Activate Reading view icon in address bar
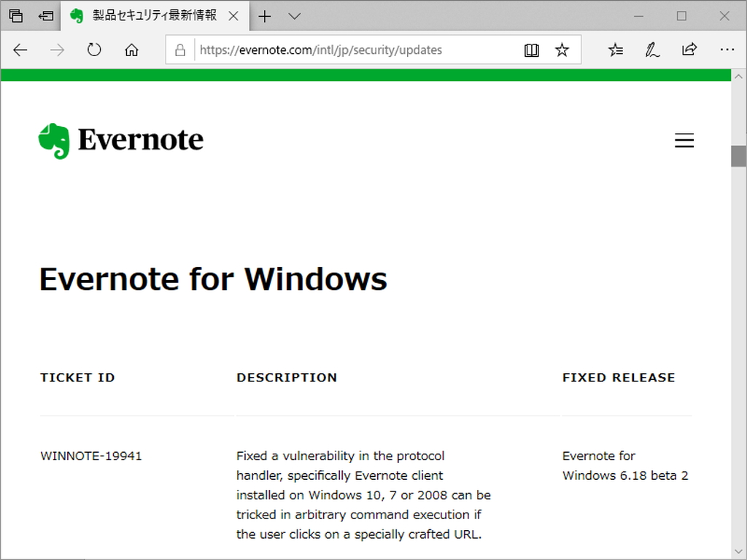Image resolution: width=747 pixels, height=560 pixels. point(532,50)
